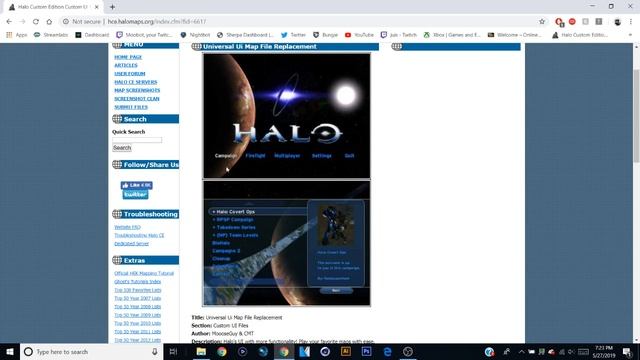Click the user profile avatar icon
Screen dimensions: 640x360
point(618,22)
